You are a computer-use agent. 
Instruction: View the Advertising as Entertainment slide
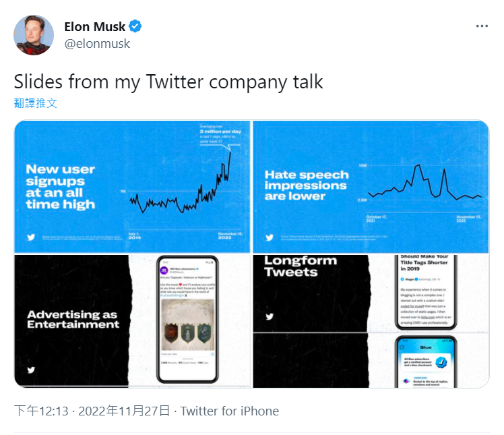[x=133, y=321]
